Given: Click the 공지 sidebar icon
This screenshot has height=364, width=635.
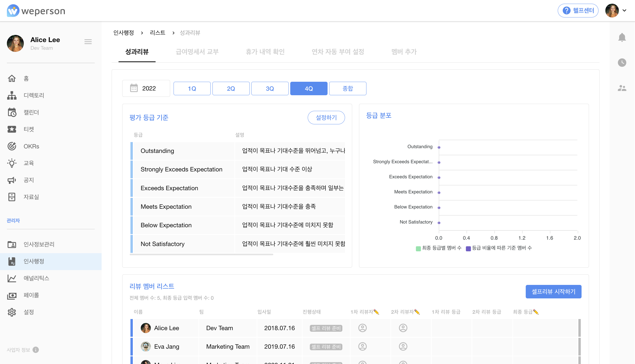Looking at the screenshot, I should [12, 180].
